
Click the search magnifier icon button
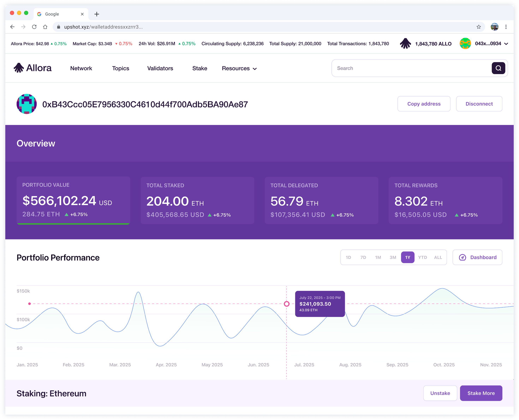point(498,68)
